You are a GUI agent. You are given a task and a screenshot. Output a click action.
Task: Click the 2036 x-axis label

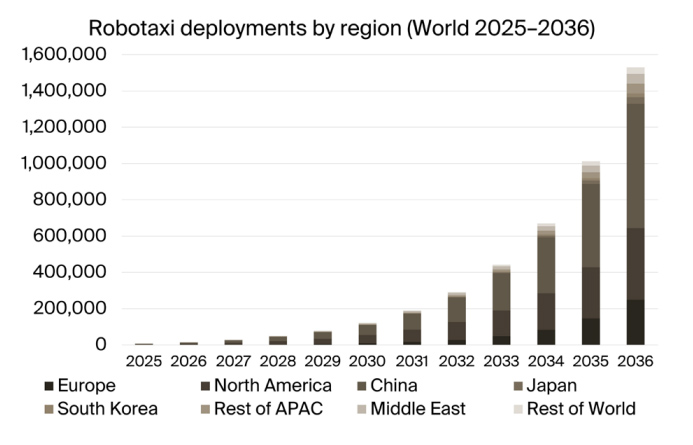(x=636, y=361)
